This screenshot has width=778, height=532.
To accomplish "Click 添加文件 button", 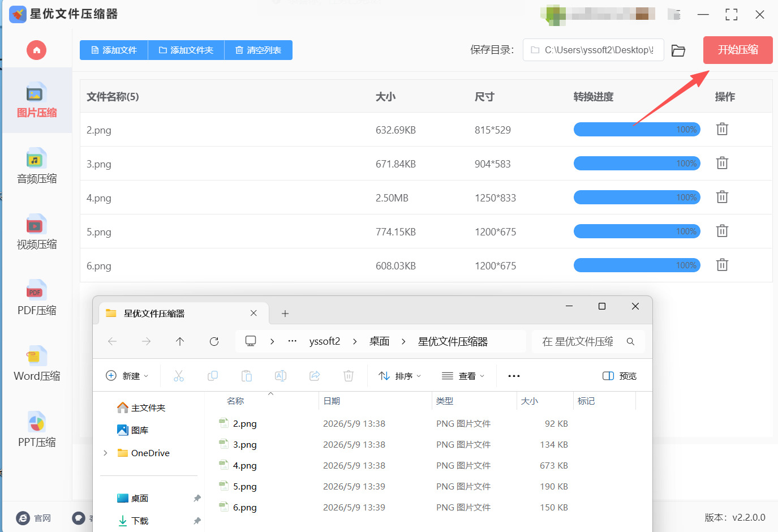I will pyautogui.click(x=114, y=50).
